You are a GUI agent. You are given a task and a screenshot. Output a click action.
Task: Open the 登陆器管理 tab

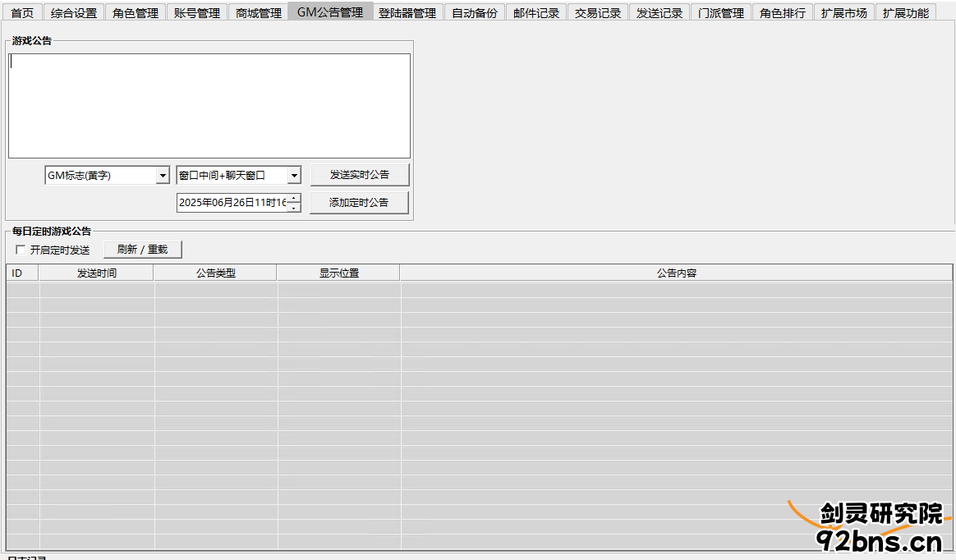(407, 13)
